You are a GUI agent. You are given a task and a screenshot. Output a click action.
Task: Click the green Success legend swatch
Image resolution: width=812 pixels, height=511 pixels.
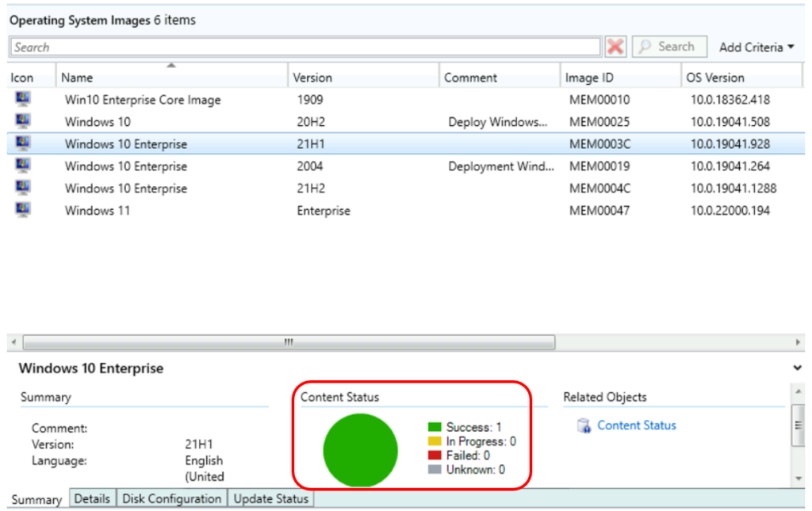(435, 427)
